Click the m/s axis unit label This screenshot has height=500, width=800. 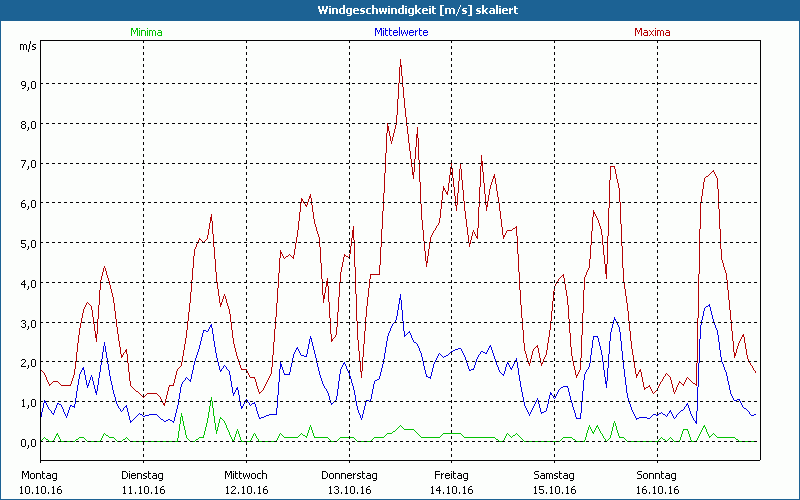click(x=28, y=46)
